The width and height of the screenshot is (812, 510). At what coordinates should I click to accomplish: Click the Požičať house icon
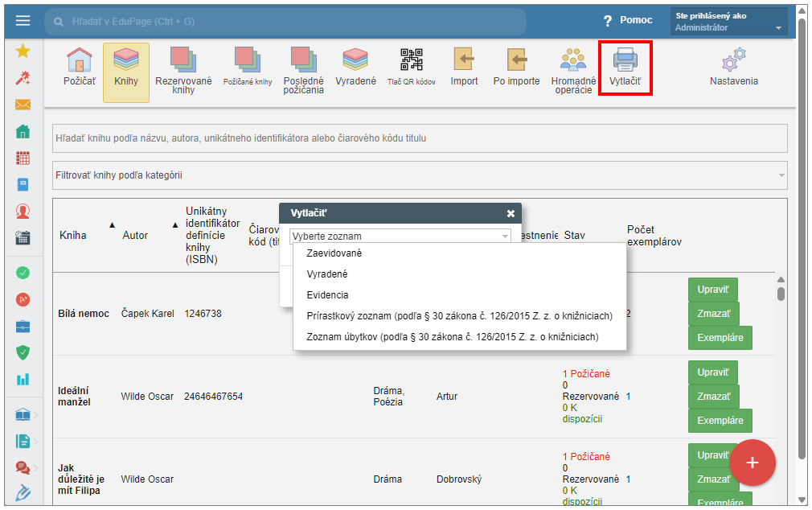[x=79, y=61]
